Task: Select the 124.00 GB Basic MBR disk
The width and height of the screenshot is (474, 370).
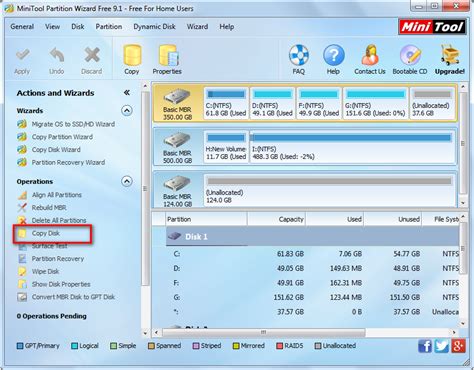Action: pos(178,190)
